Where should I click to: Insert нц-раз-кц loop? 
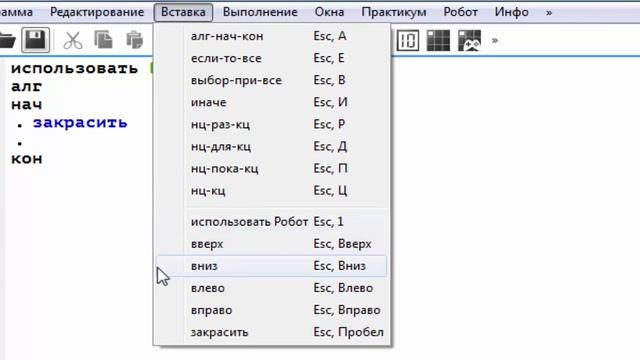[x=271, y=124]
